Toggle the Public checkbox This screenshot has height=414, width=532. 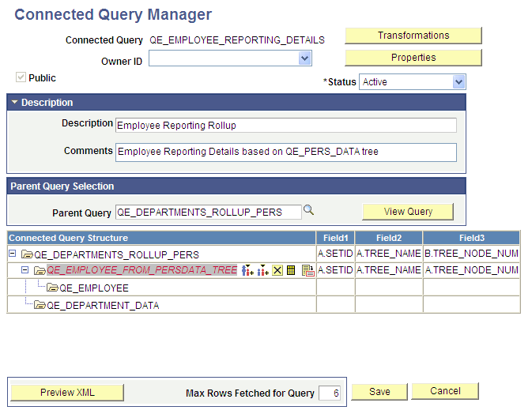pyautogui.click(x=21, y=77)
